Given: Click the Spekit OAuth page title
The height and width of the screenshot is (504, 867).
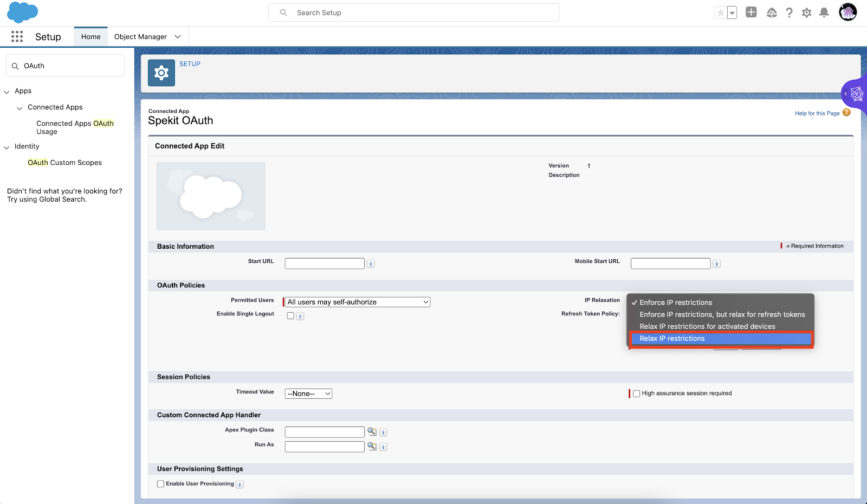Looking at the screenshot, I should [x=180, y=121].
